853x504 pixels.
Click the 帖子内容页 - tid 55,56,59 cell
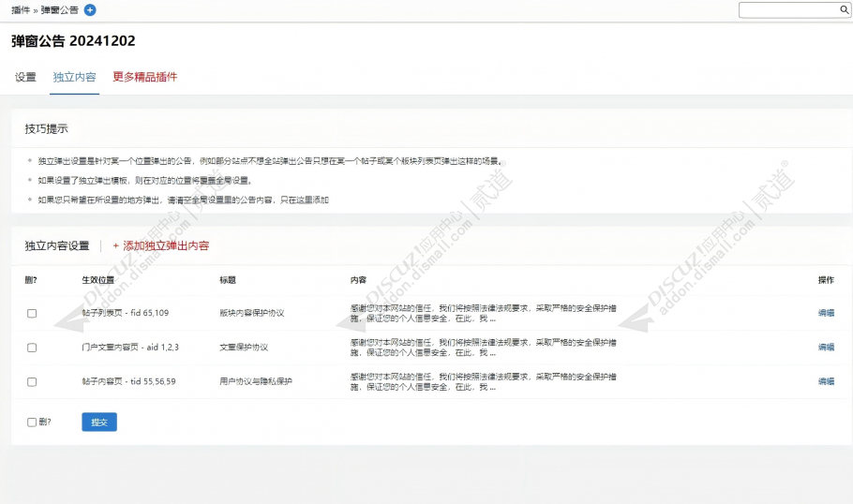coord(128,381)
